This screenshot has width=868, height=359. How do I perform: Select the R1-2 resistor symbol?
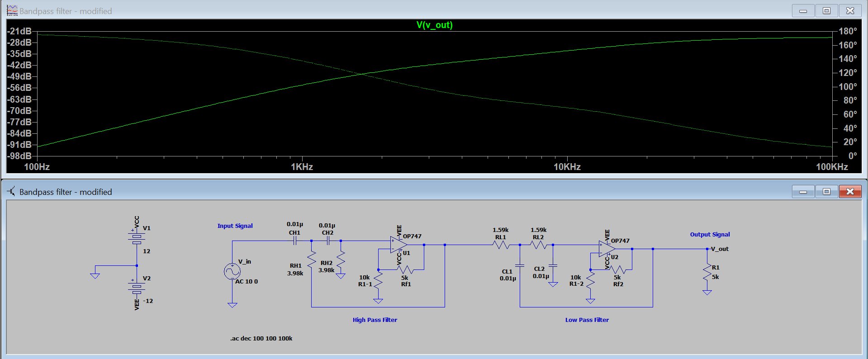coord(590,280)
